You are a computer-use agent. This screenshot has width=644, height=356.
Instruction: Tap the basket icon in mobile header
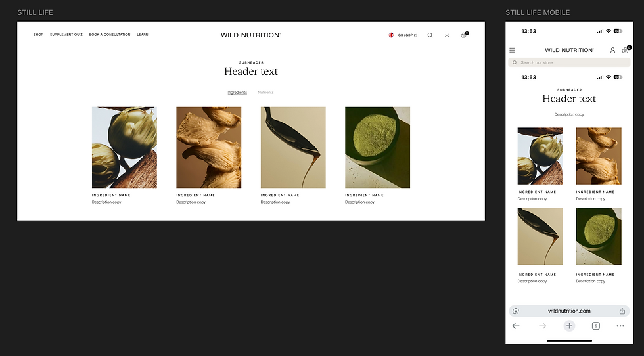point(626,50)
